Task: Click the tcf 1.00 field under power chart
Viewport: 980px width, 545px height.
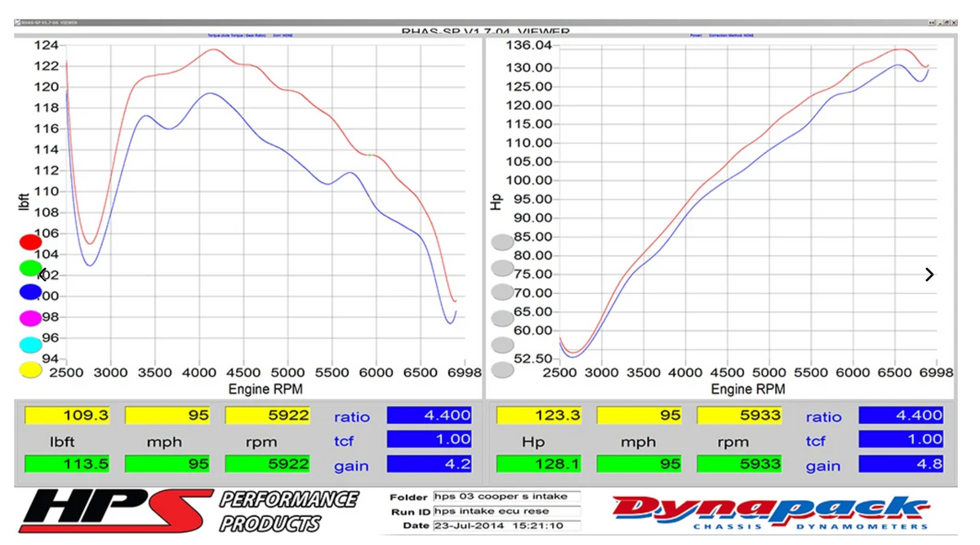Action: click(x=902, y=440)
